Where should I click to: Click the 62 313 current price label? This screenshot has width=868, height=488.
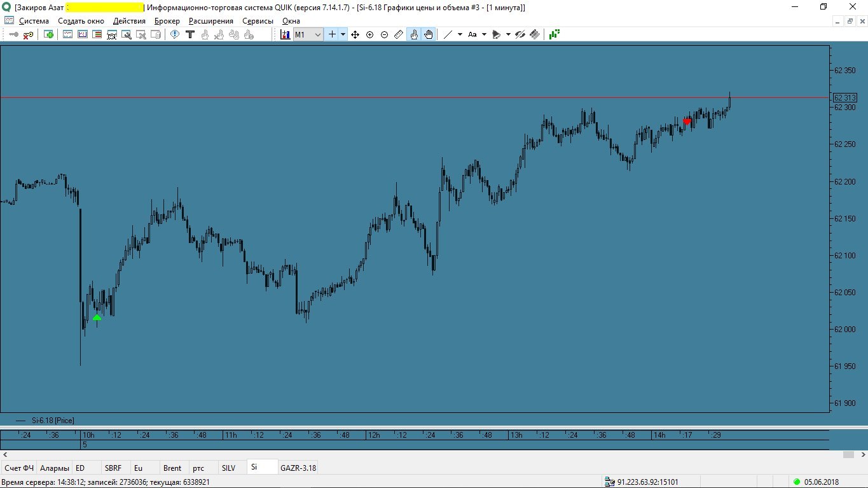844,98
